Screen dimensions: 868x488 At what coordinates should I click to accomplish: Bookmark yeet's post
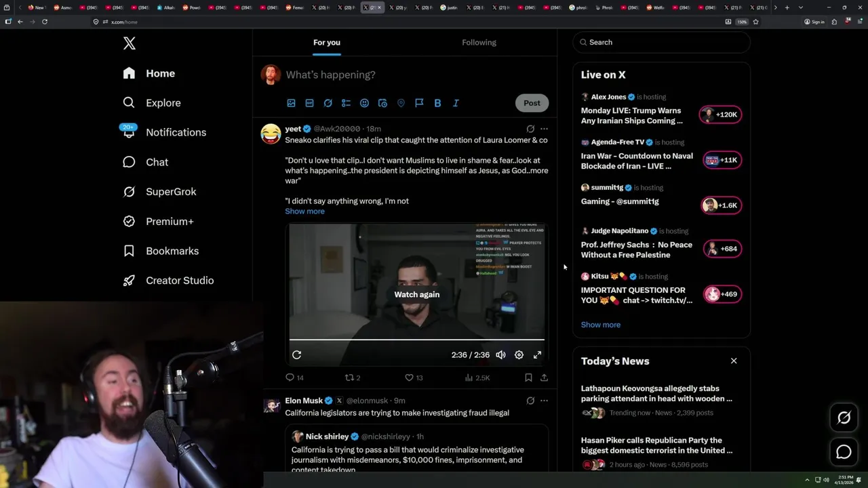pos(528,378)
